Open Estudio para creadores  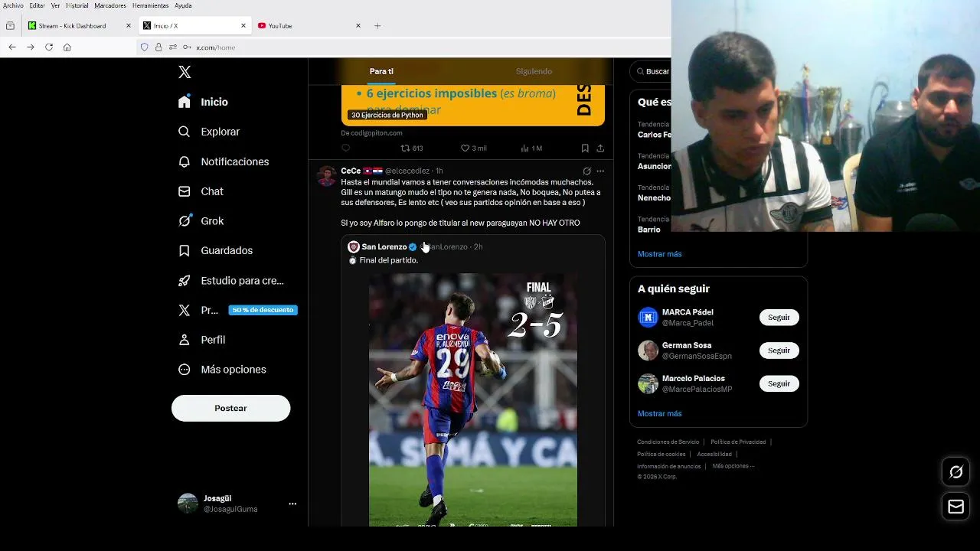pyautogui.click(x=231, y=281)
